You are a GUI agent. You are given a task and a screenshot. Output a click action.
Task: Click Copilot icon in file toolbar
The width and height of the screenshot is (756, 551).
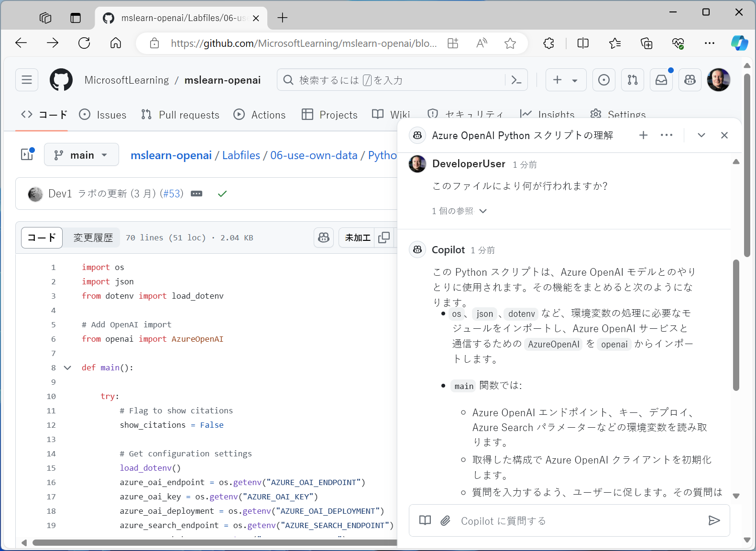pyautogui.click(x=324, y=238)
